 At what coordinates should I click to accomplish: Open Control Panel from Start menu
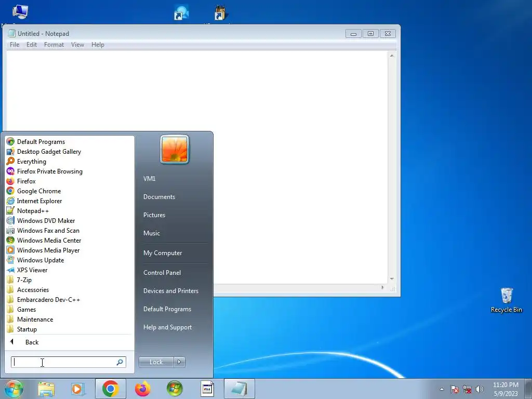pyautogui.click(x=162, y=273)
